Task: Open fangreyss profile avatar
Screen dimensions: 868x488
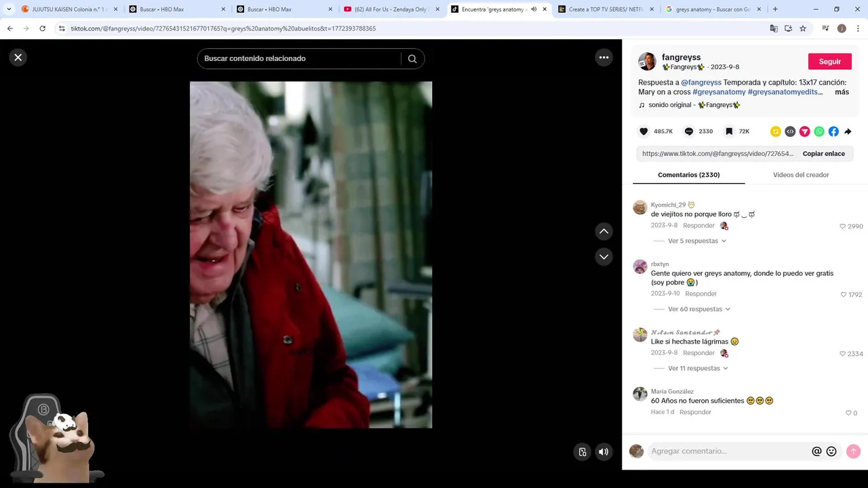Action: point(647,62)
